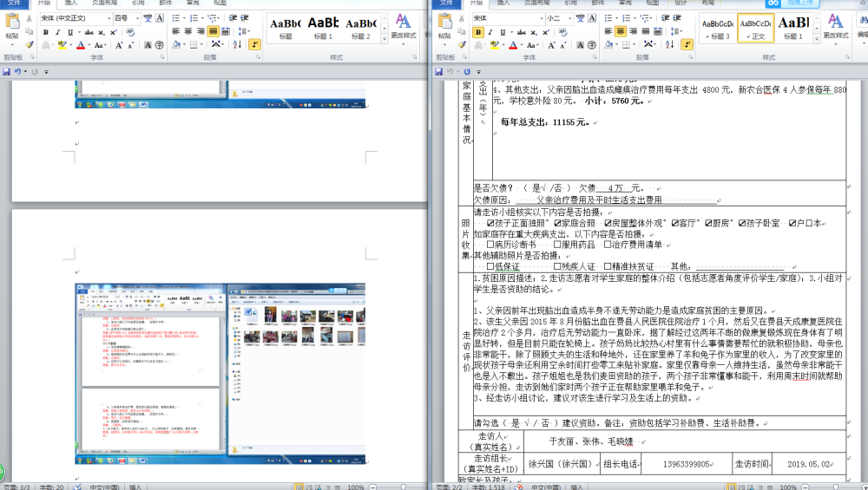Open font color arrow in left window
This screenshot has width=868, height=490.
(88, 45)
